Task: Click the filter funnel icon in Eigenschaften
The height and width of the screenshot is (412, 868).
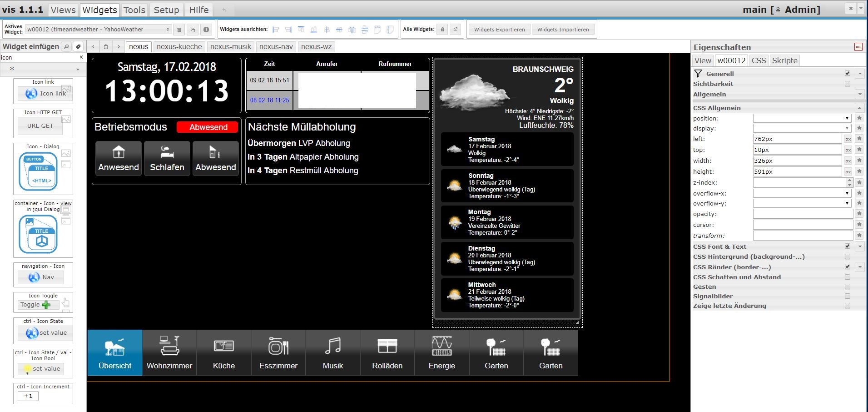Action: click(x=698, y=74)
